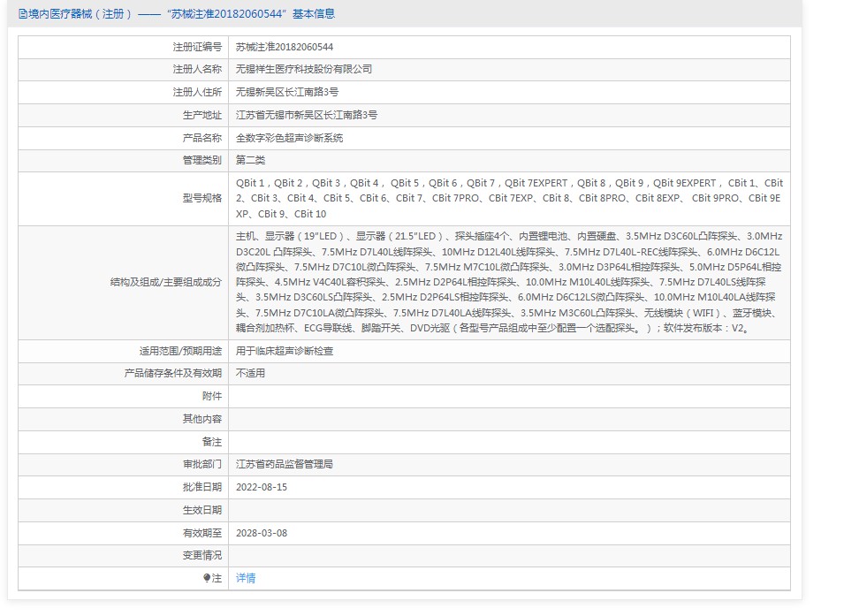Select expiry date 2028-03-08
This screenshot has width=844, height=616.
point(262,533)
